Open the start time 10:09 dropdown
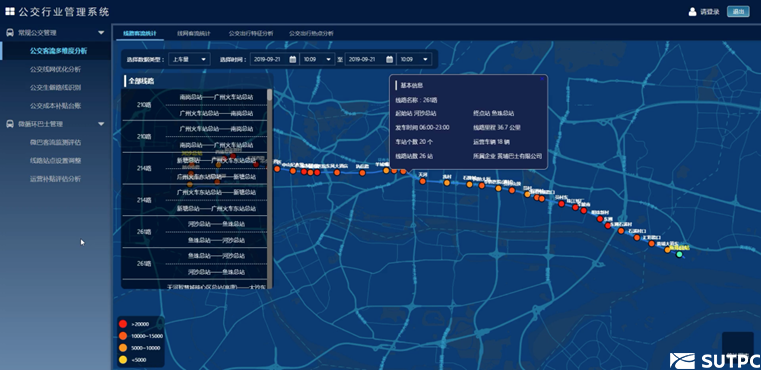 click(317, 59)
